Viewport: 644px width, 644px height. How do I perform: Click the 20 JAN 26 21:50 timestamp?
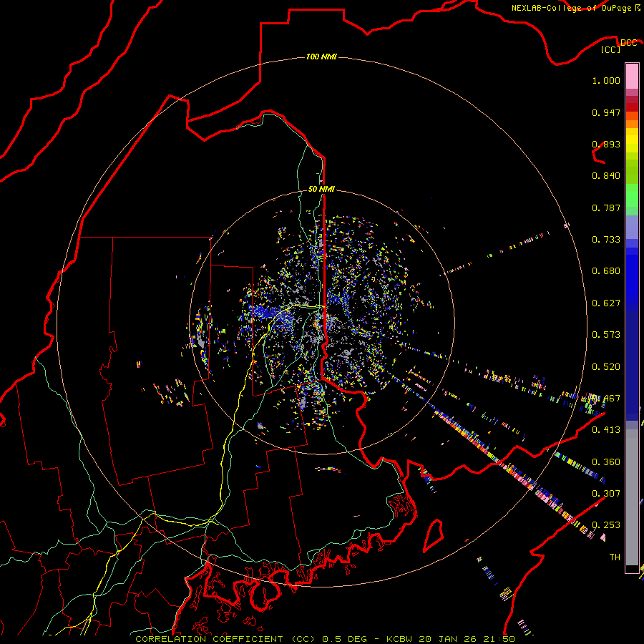tap(467, 639)
